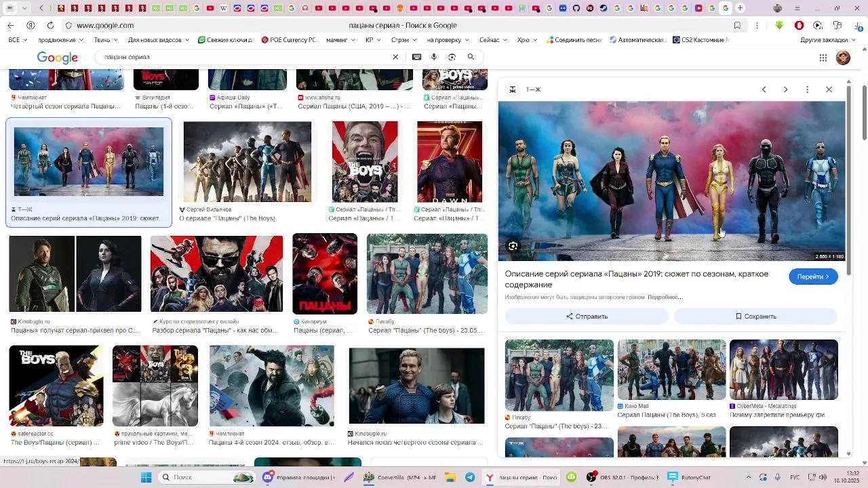Switch to OBS 32.0.1 in the taskbar
Screen dimensions: 868x488
coord(623,477)
